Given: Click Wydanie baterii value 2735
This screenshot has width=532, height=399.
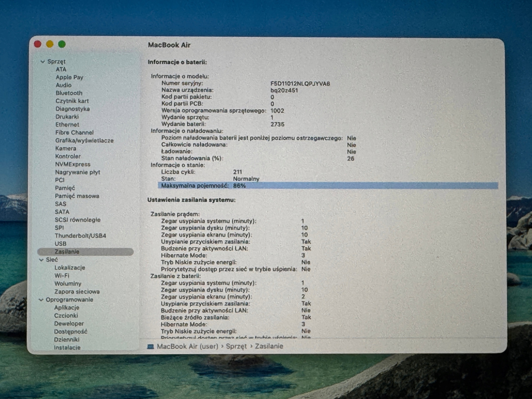Looking at the screenshot, I should click(277, 124).
